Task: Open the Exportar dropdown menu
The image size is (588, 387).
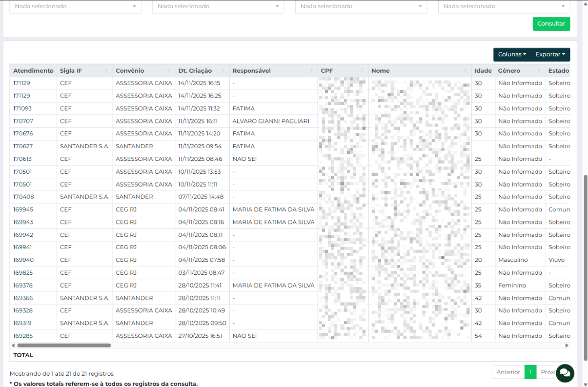Action: [x=550, y=54]
